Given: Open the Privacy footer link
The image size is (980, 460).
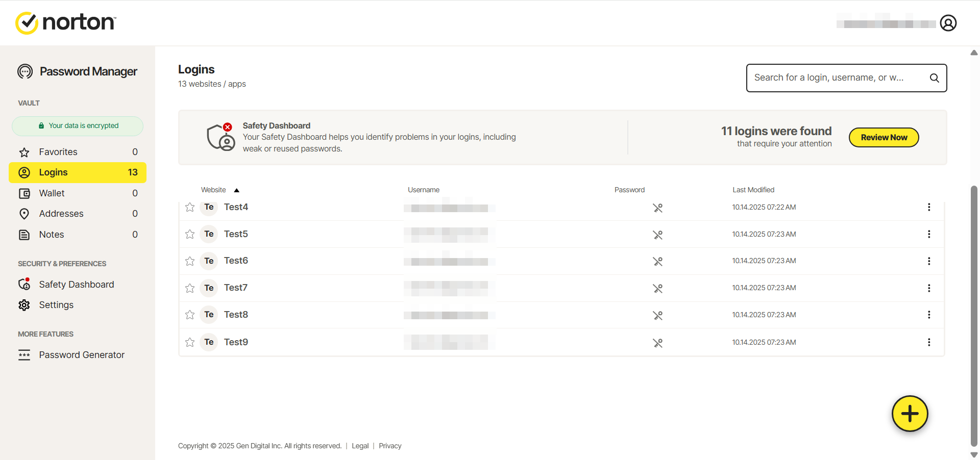Looking at the screenshot, I should (390, 446).
